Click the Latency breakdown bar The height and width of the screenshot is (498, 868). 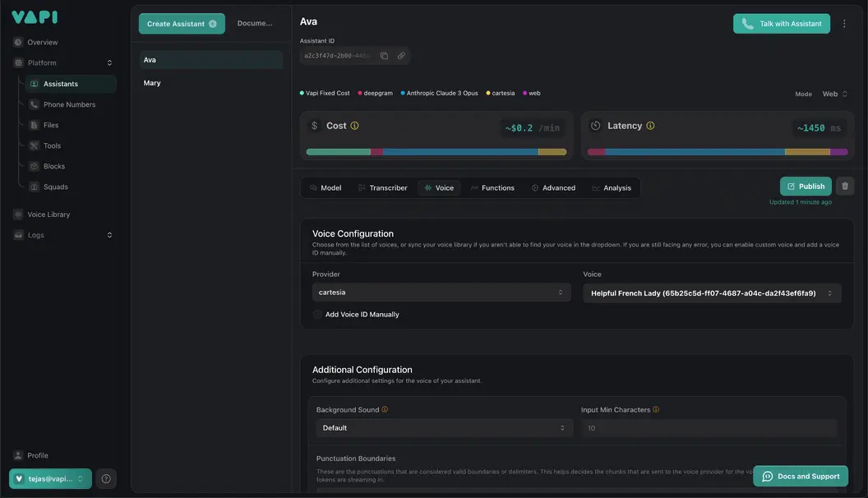718,151
